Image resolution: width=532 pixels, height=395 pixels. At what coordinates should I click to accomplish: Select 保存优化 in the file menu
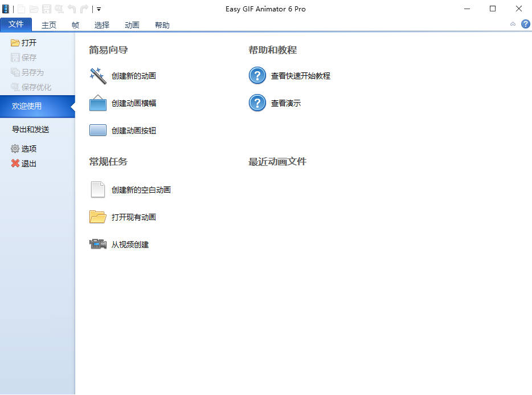(36, 87)
